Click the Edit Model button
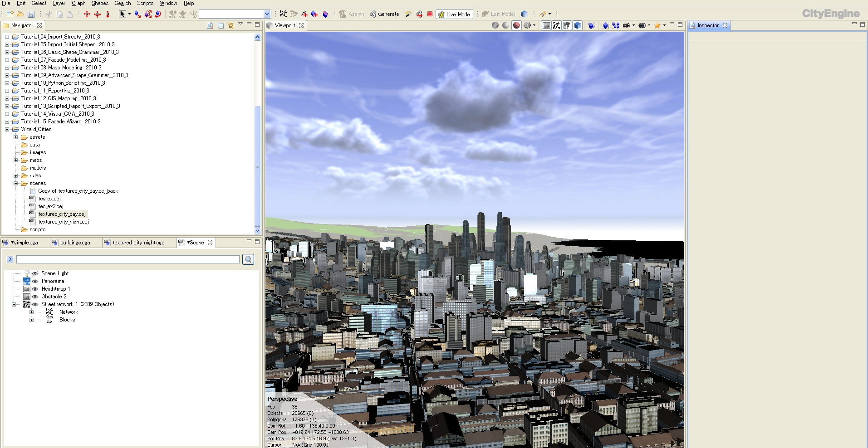The width and height of the screenshot is (868, 448). pyautogui.click(x=499, y=14)
